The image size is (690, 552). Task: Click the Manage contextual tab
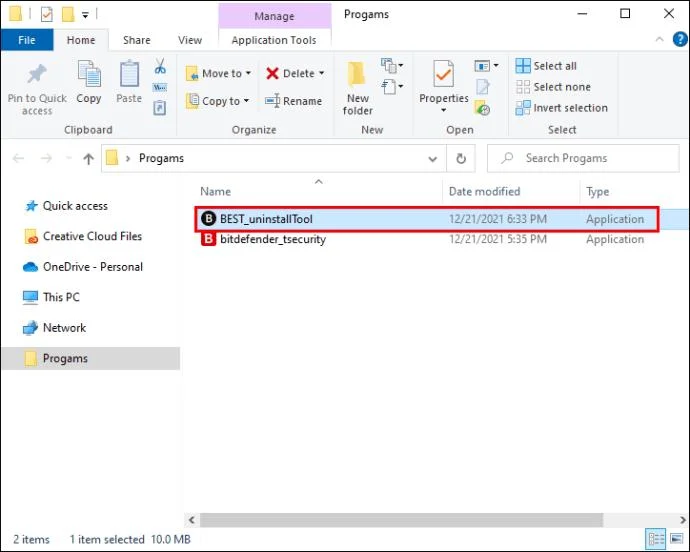[274, 16]
